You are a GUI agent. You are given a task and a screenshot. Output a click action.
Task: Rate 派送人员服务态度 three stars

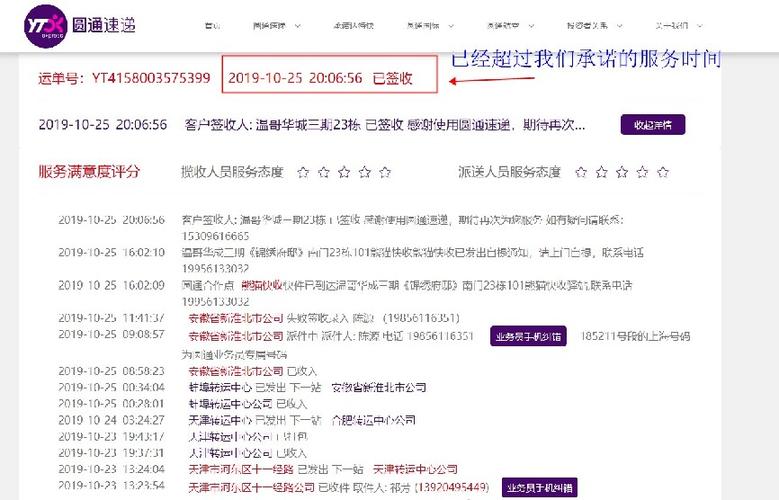point(622,172)
